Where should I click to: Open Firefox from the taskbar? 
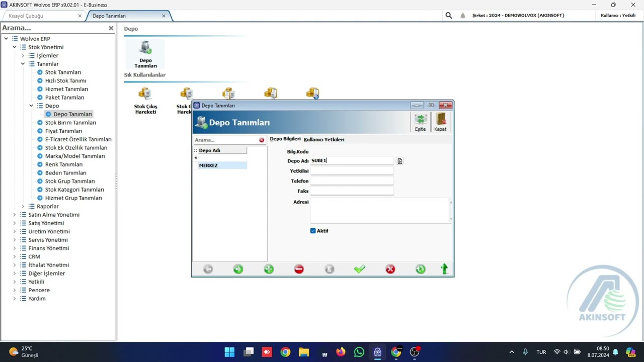[341, 352]
